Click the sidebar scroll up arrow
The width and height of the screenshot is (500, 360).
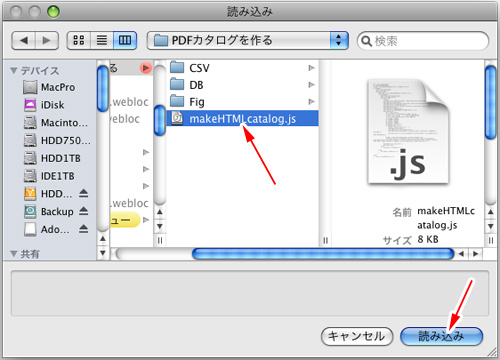[x=103, y=239]
